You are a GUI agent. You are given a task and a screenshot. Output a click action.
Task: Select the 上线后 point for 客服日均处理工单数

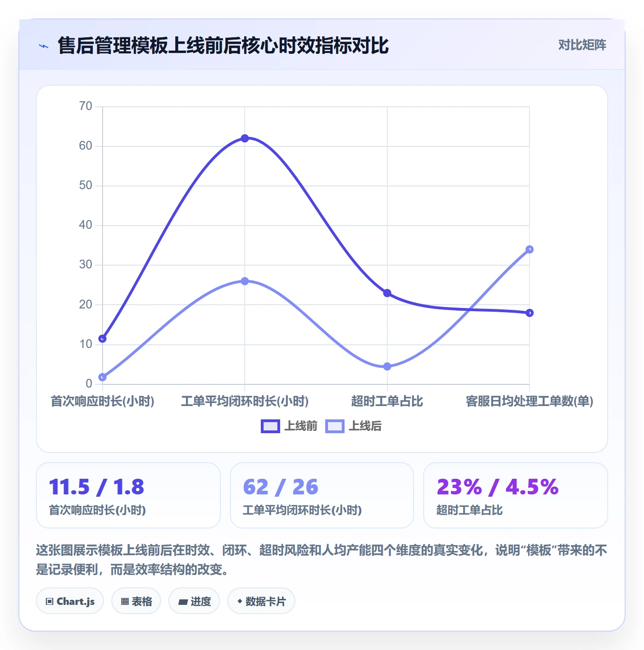pos(529,250)
